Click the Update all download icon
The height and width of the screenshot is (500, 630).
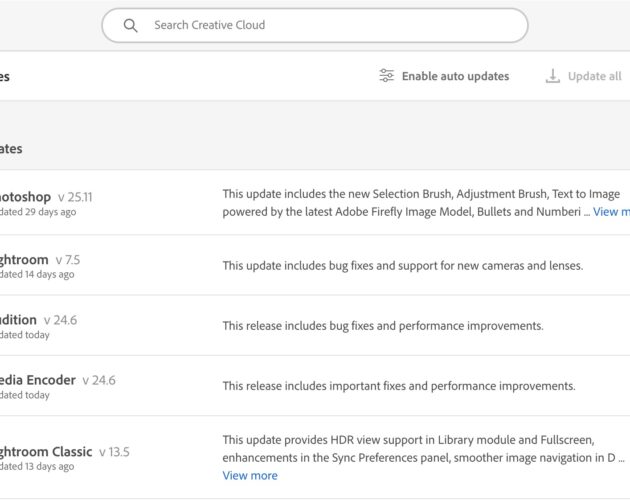tap(552, 76)
